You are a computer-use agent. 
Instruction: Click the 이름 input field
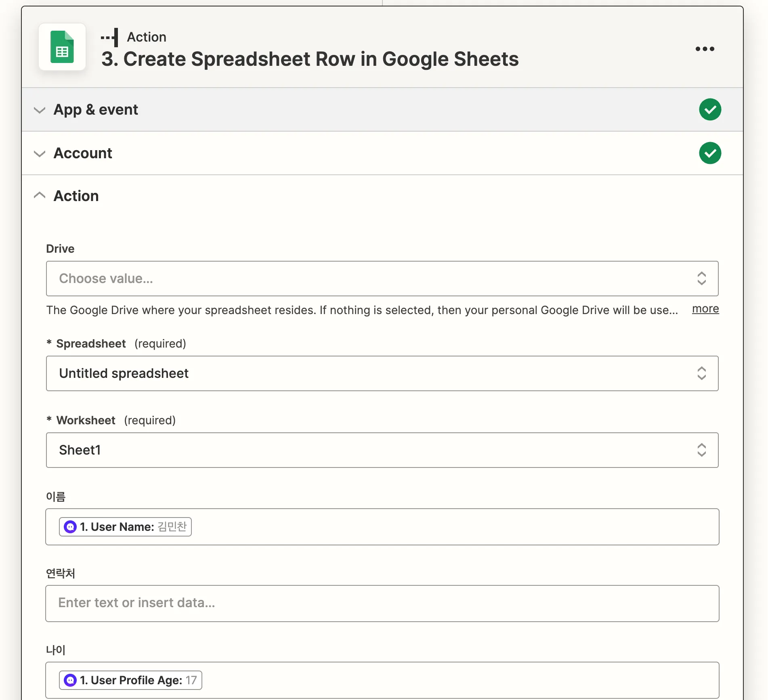coord(444,527)
